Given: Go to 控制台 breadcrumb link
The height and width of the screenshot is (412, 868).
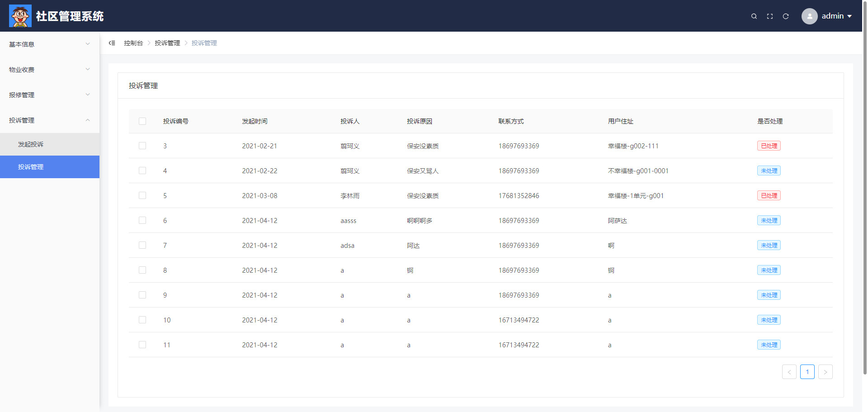Looking at the screenshot, I should point(133,43).
